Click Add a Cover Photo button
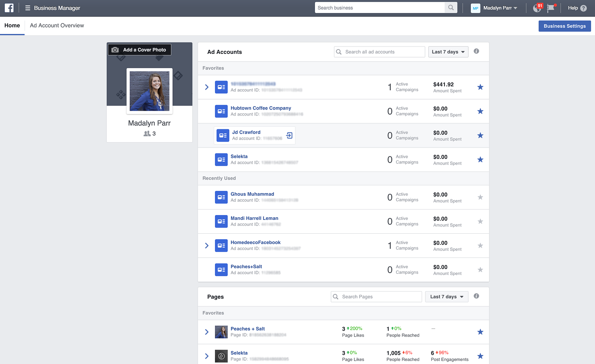Screen dimensions: 595x364 [x=139, y=50]
